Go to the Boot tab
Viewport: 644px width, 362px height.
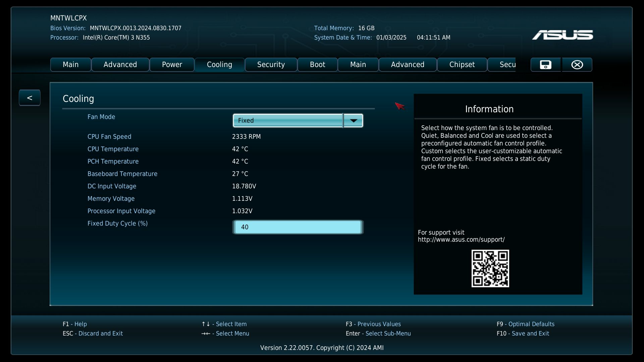(x=317, y=65)
